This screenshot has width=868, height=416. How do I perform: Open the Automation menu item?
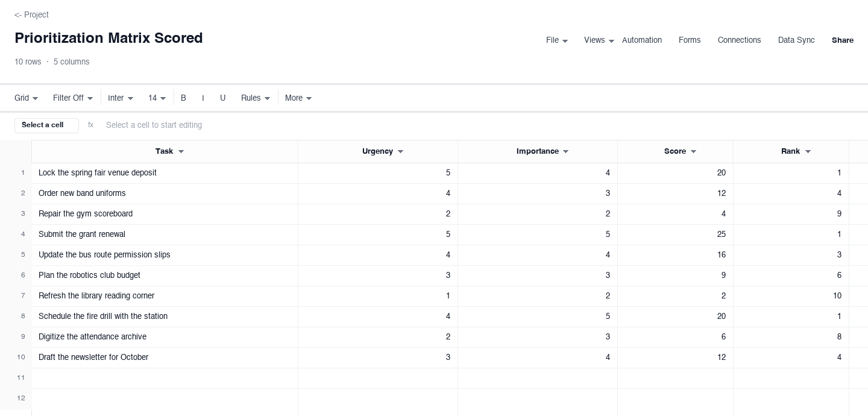[641, 40]
